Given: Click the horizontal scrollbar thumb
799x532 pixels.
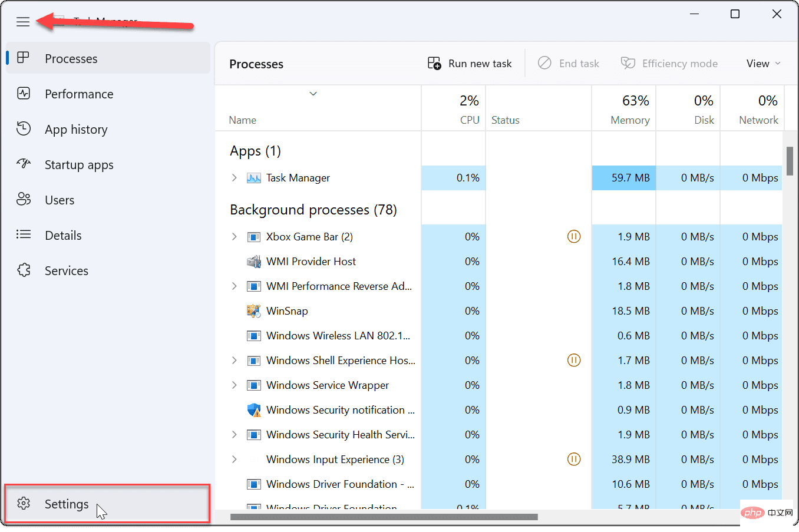Looking at the screenshot, I should (384, 517).
